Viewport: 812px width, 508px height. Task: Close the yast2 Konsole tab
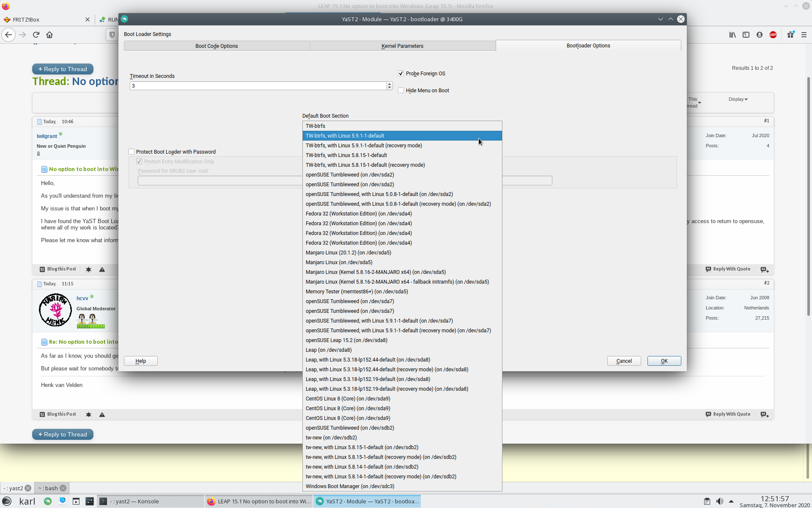point(28,488)
